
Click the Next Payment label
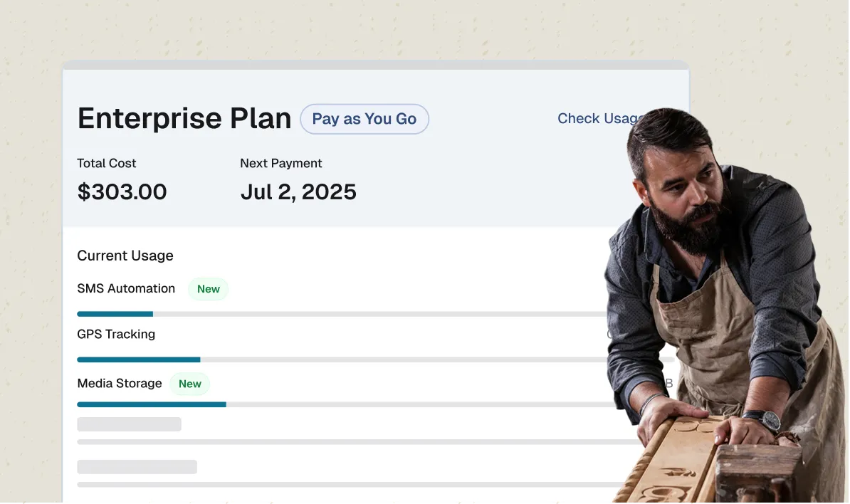[281, 163]
